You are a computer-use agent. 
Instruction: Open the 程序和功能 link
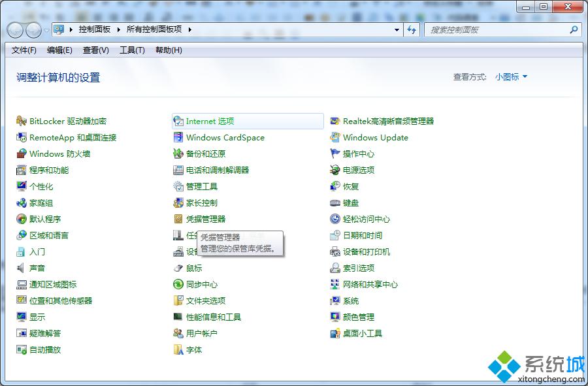pyautogui.click(x=49, y=170)
